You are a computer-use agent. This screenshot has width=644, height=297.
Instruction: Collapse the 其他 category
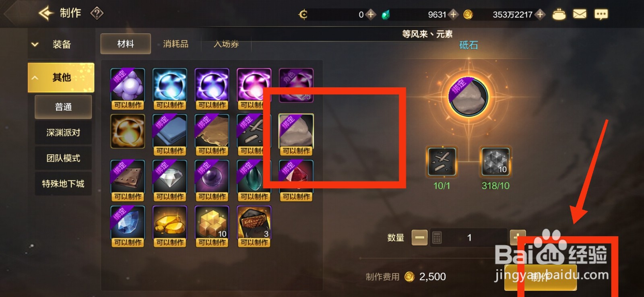point(61,77)
